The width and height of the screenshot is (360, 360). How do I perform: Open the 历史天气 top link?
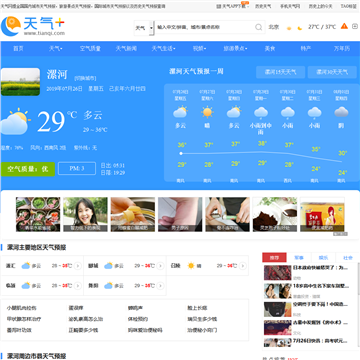point(263,6)
